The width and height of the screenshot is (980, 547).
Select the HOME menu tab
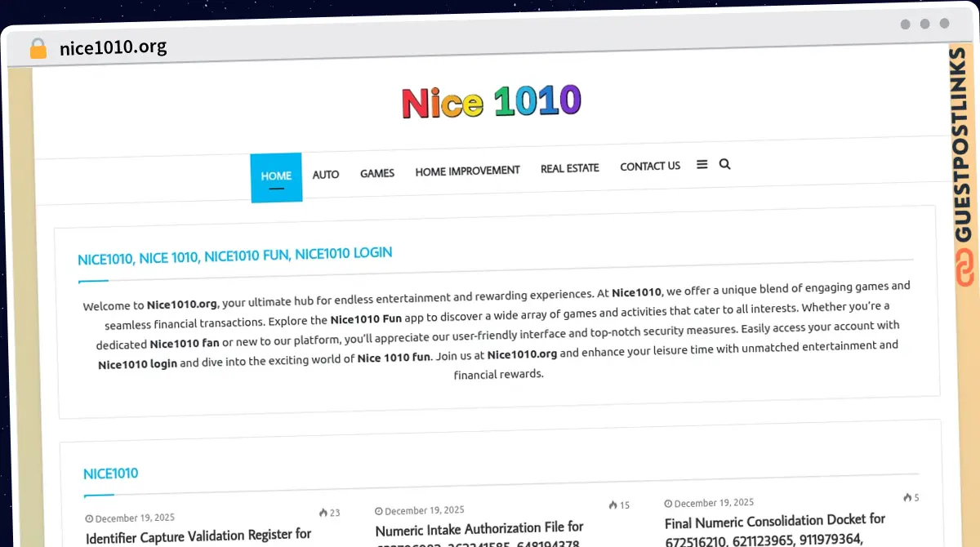[276, 177]
